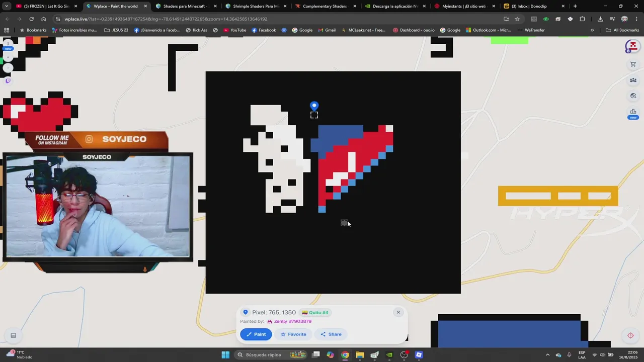Open the Outlook.com bookmark
The image size is (644, 362).
(489, 30)
